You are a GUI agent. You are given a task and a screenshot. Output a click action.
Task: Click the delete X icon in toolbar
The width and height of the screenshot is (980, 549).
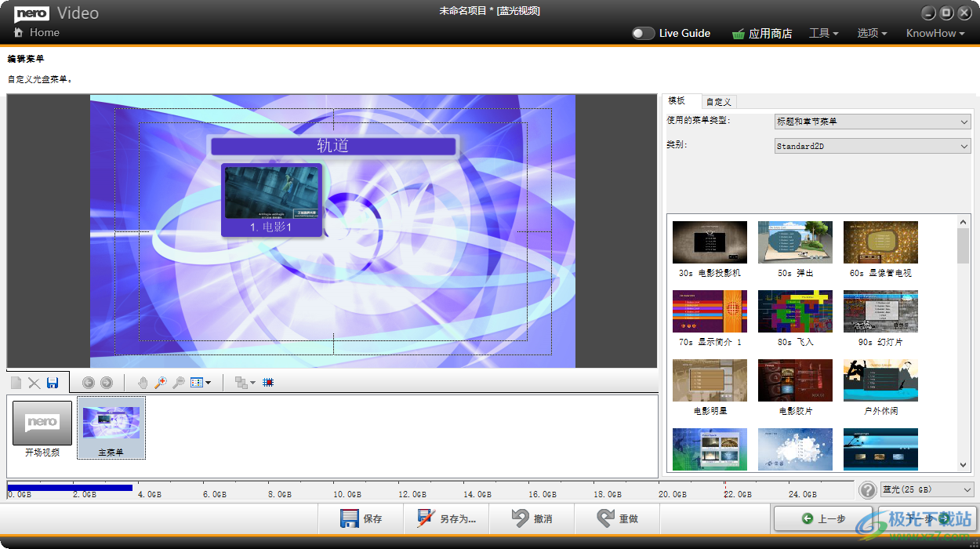point(34,383)
